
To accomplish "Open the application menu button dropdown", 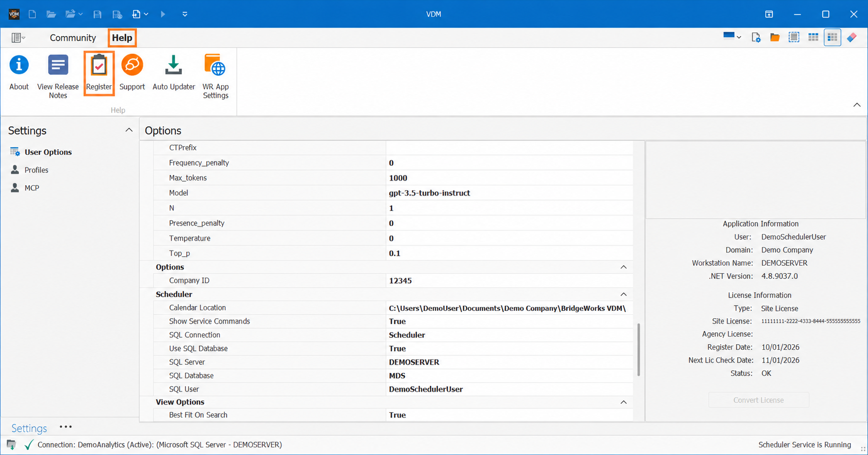I will pyautogui.click(x=18, y=38).
